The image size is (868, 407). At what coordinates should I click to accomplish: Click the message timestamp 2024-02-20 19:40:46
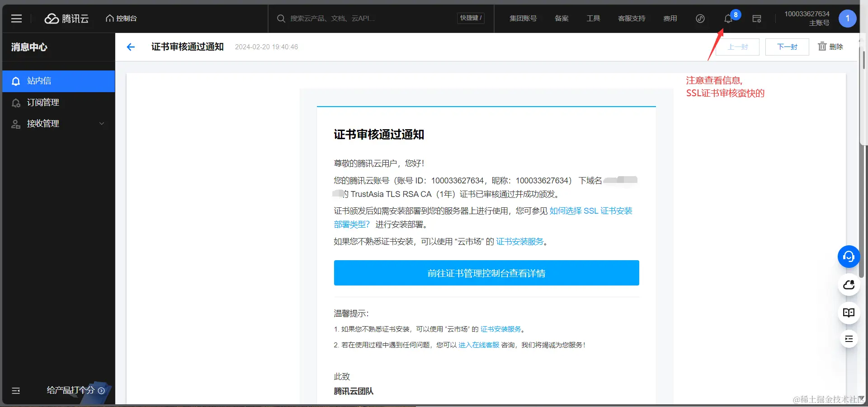[266, 47]
